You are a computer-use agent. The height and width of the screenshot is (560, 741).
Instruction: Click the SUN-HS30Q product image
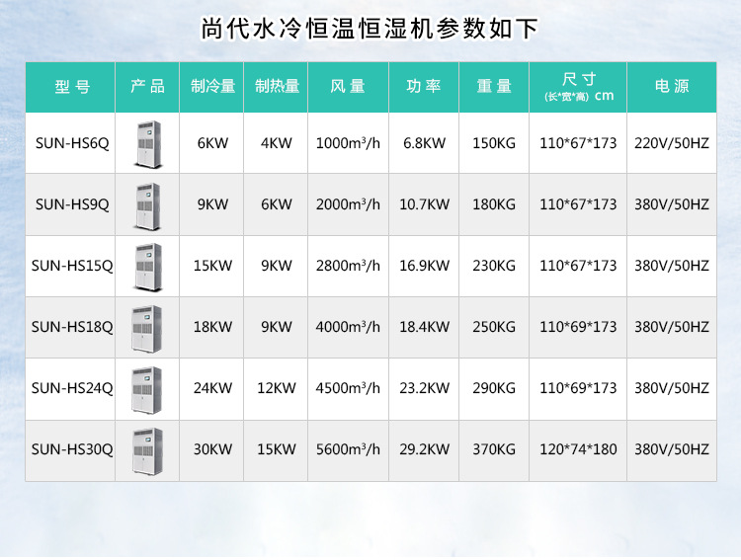click(x=147, y=450)
